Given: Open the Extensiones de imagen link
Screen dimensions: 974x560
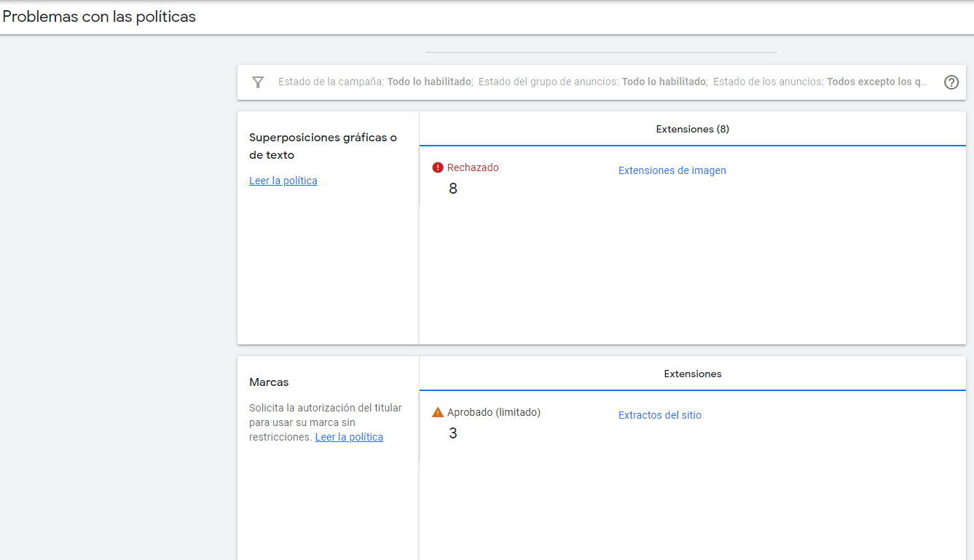Looking at the screenshot, I should click(672, 170).
